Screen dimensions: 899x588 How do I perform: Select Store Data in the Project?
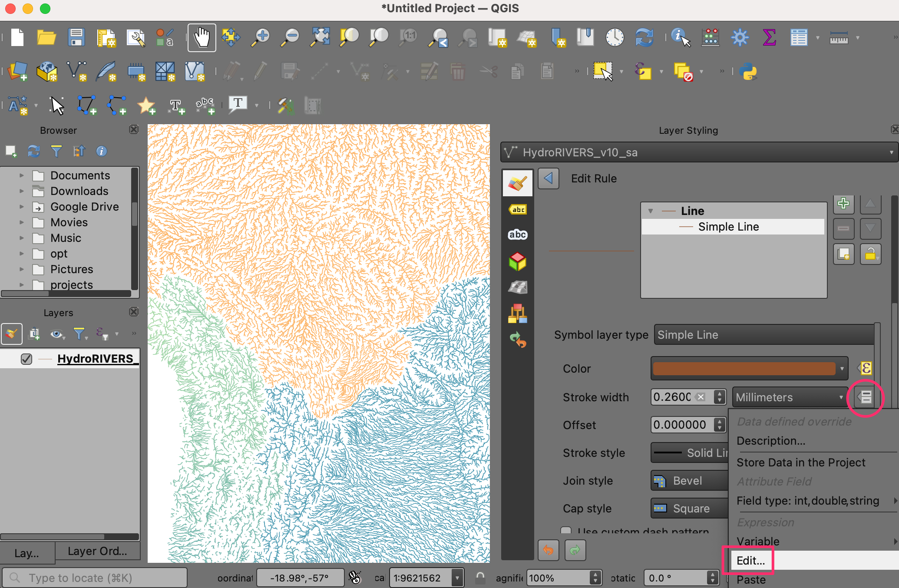pos(801,462)
